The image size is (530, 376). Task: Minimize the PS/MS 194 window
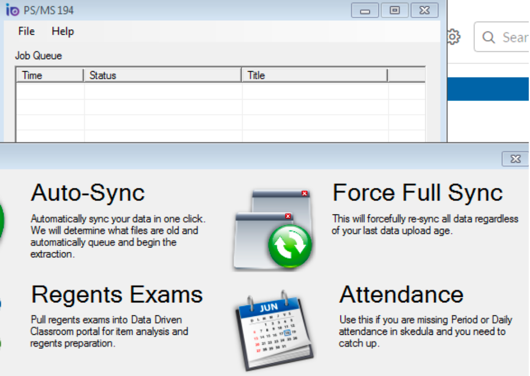(365, 10)
